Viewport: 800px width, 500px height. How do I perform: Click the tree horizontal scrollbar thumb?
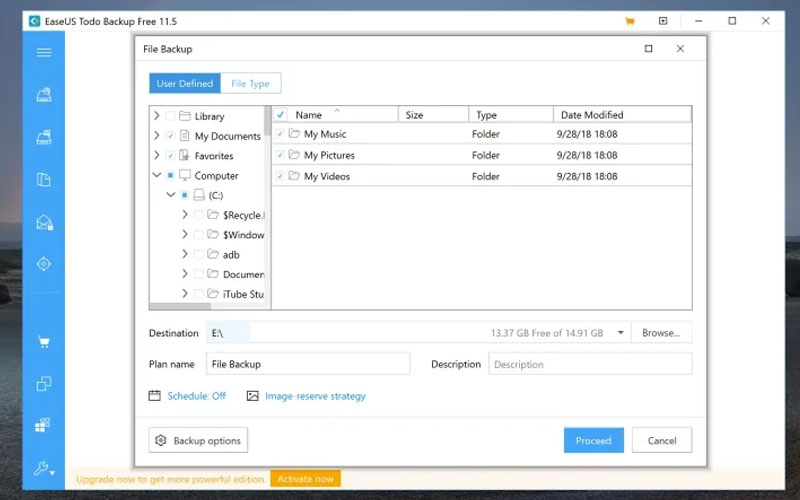pyautogui.click(x=180, y=306)
